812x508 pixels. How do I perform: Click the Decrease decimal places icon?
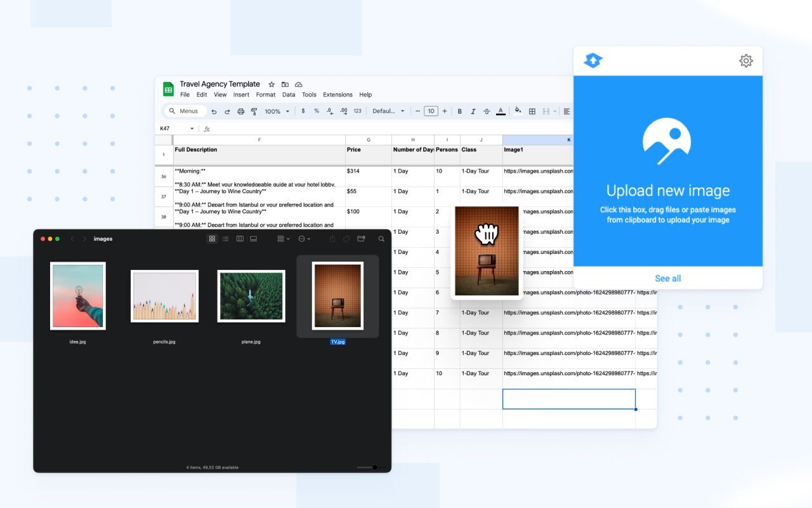click(x=329, y=111)
